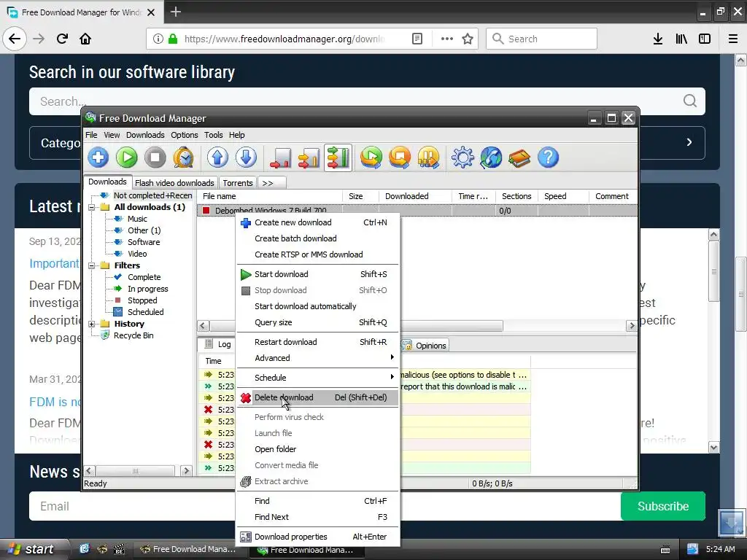Open Download properties menu entry
The height and width of the screenshot is (560, 747).
(317, 537)
